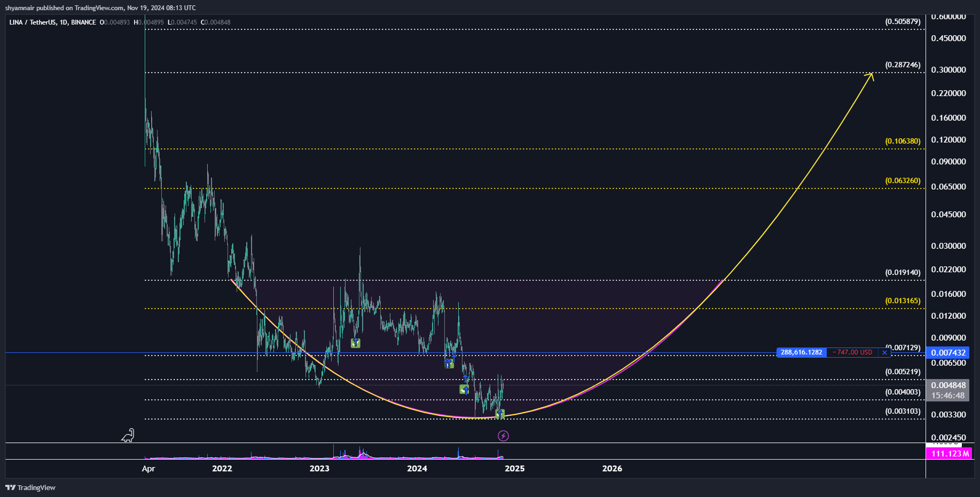
Task: Click the green trade marker below the mid-2023 candles
Action: 355,343
